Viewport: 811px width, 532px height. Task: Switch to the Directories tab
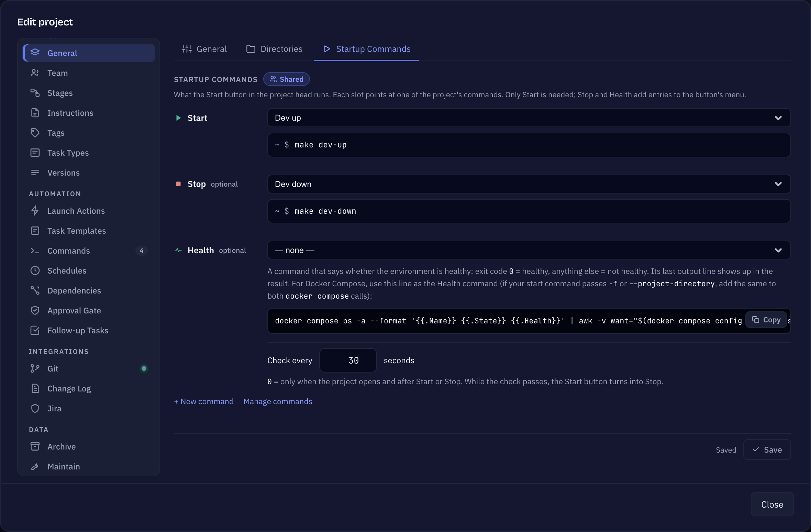coord(274,49)
